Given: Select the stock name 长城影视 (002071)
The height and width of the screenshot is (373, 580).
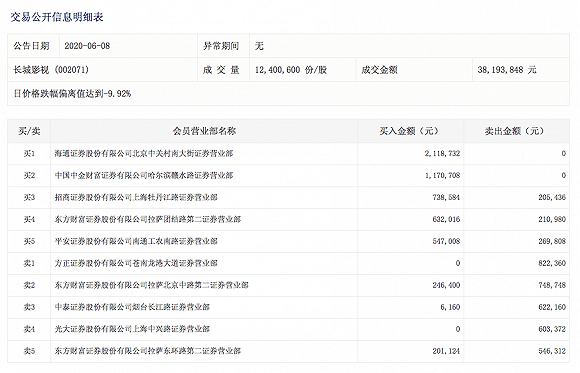Looking at the screenshot, I should pos(51,70).
